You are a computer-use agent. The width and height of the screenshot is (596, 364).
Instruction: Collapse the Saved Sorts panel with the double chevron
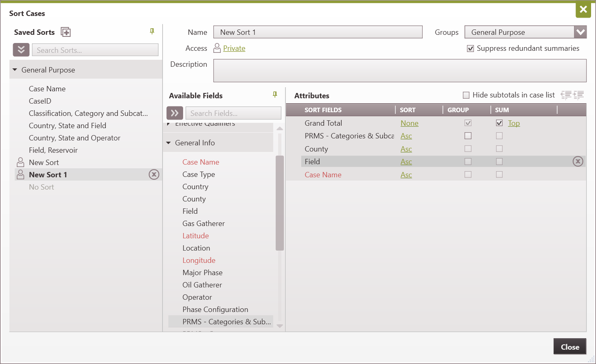click(x=21, y=50)
